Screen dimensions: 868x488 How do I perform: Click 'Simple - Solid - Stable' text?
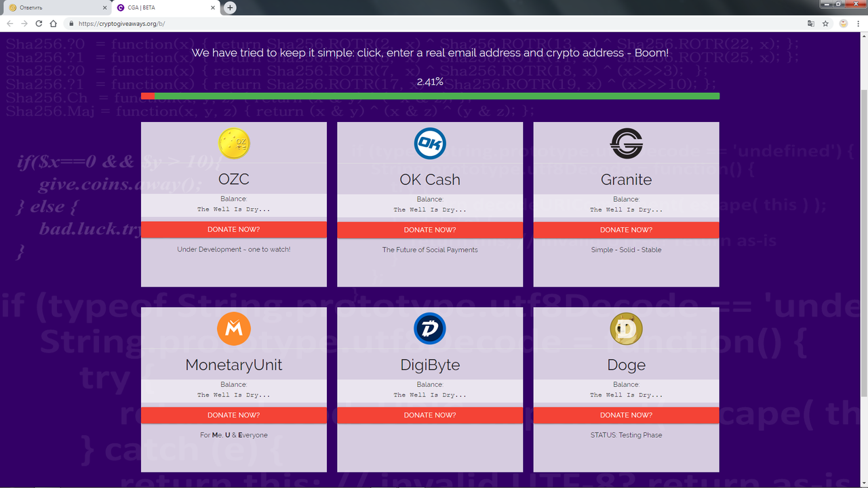pyautogui.click(x=627, y=249)
